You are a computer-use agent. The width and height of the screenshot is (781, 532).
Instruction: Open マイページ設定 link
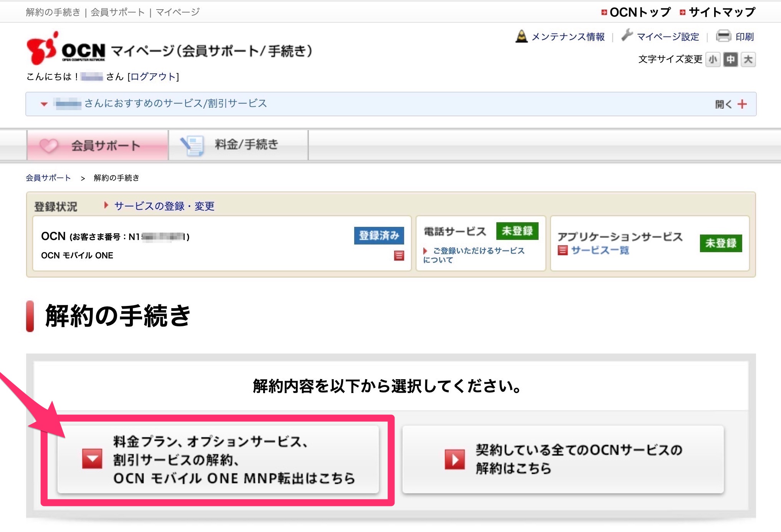(x=668, y=37)
